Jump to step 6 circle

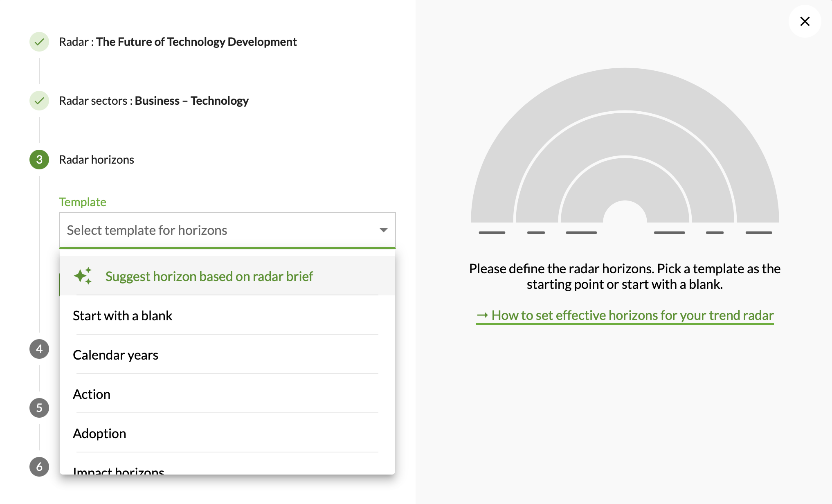(x=39, y=467)
